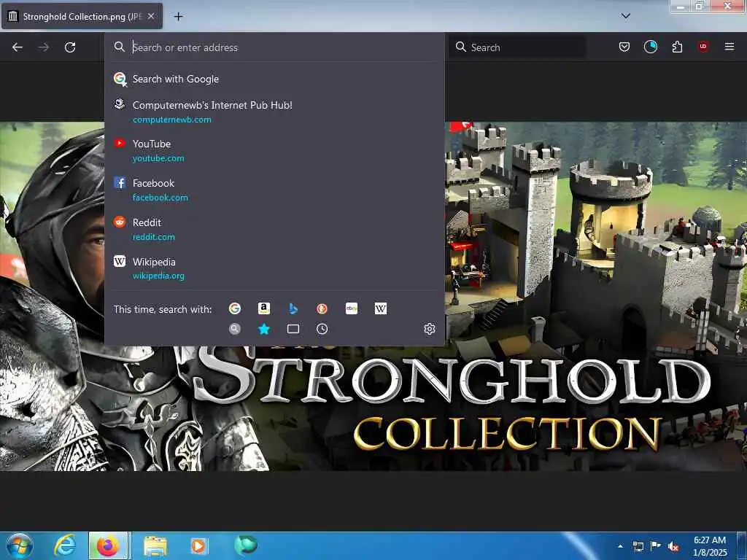Select the grey magnifier search engine icon

[234, 329]
